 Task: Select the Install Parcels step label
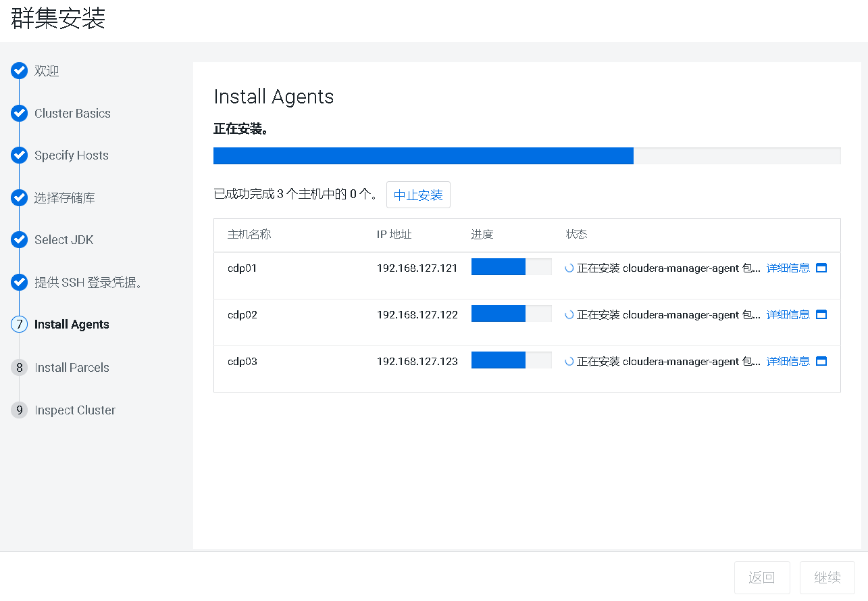tap(72, 368)
